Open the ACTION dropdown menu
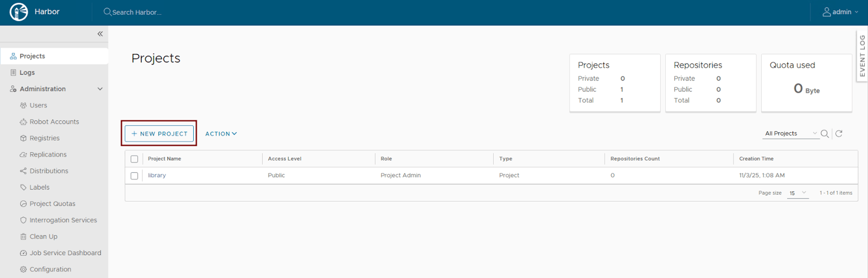Viewport: 868px width, 278px height. coord(221,134)
